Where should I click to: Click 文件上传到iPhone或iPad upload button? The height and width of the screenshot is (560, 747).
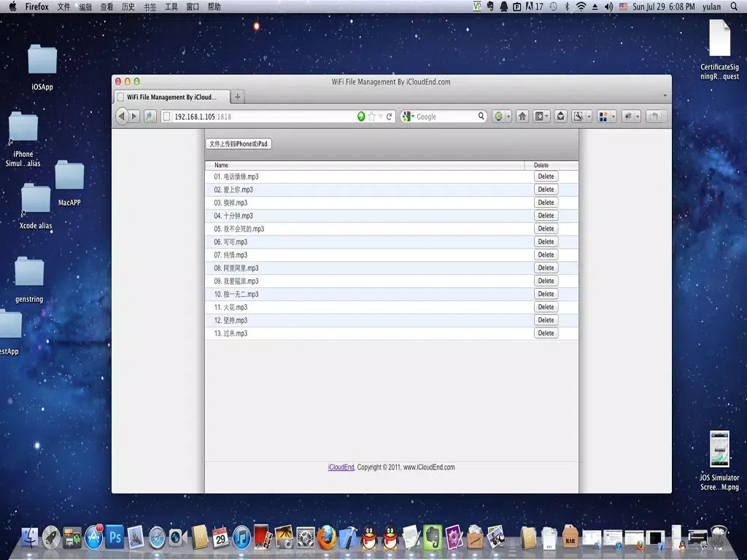click(x=239, y=144)
